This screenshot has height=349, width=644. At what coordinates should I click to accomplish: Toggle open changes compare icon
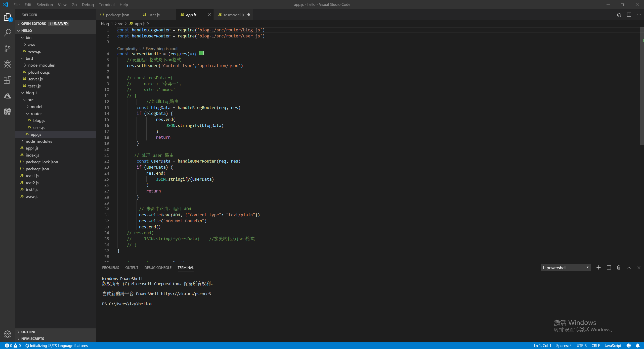click(x=619, y=15)
